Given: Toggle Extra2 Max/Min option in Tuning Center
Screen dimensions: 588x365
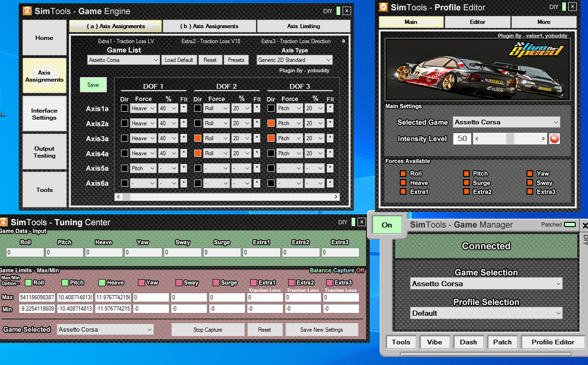Looking at the screenshot, I should (x=291, y=283).
